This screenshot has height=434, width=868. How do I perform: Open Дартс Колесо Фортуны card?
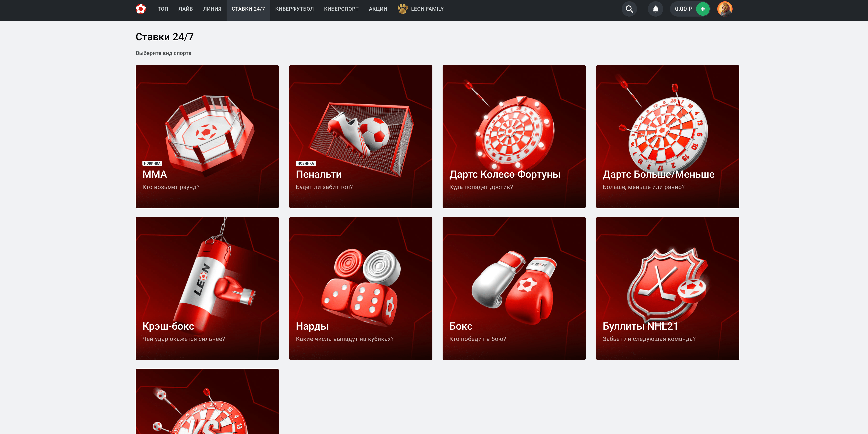click(x=514, y=137)
